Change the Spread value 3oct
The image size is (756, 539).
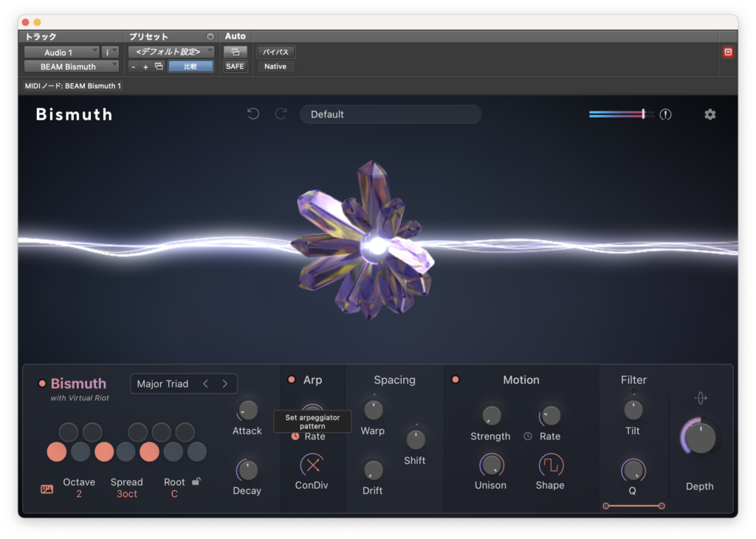coord(127,494)
